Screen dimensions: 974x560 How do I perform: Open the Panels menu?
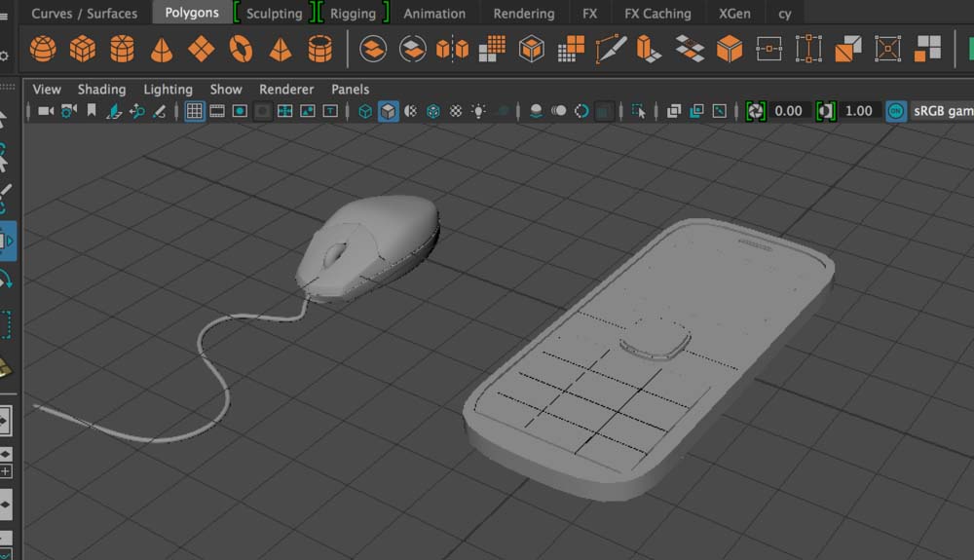tap(350, 89)
